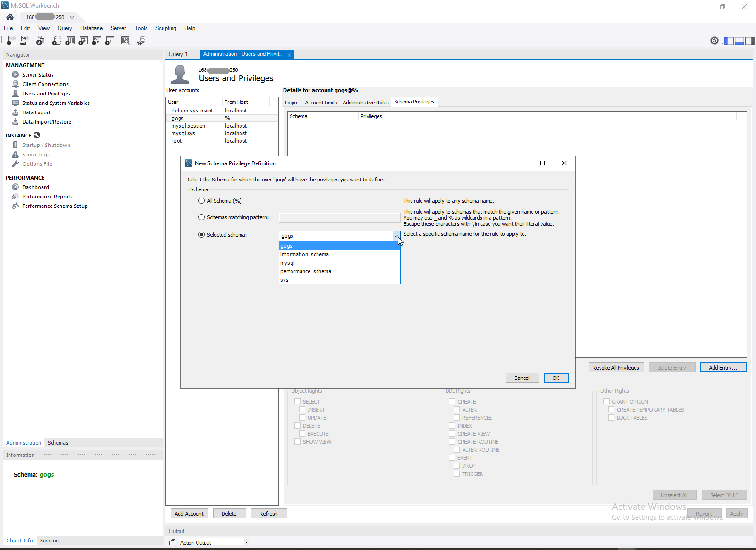Open the Database menu
The height and width of the screenshot is (550, 756).
(91, 28)
